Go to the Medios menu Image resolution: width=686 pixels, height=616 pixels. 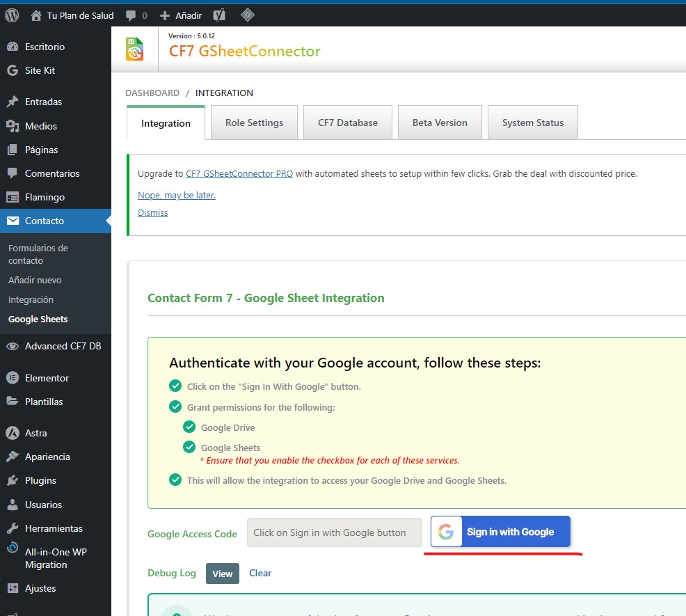40,126
